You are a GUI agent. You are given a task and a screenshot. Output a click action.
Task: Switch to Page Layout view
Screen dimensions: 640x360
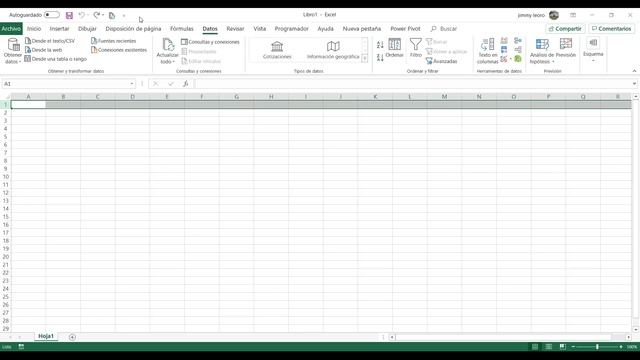(x=549, y=347)
